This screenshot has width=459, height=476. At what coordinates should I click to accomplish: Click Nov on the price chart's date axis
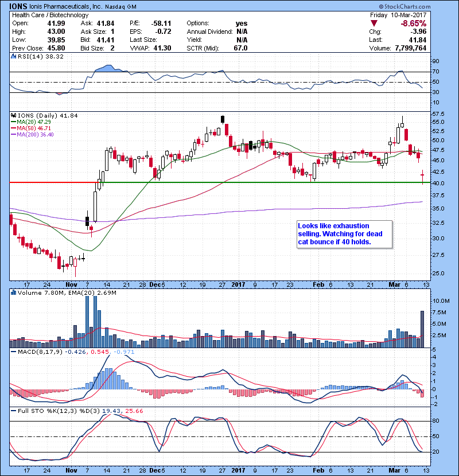[x=71, y=285]
